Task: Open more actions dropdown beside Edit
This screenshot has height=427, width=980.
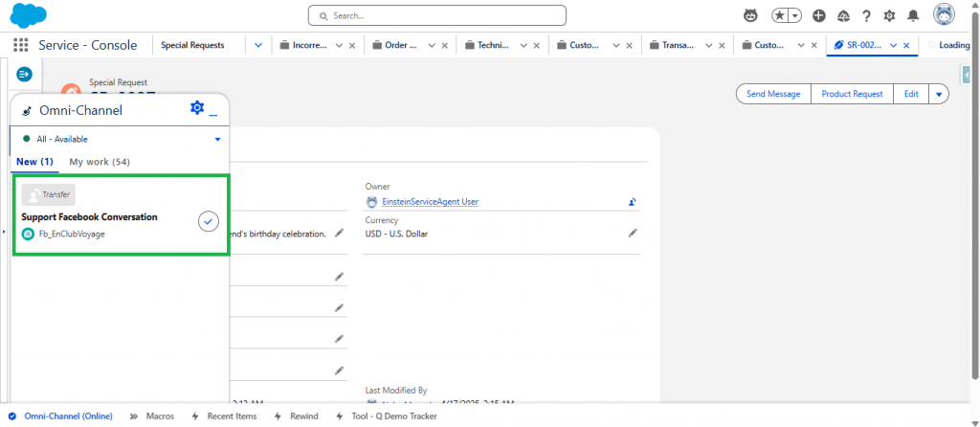Action: [939, 94]
